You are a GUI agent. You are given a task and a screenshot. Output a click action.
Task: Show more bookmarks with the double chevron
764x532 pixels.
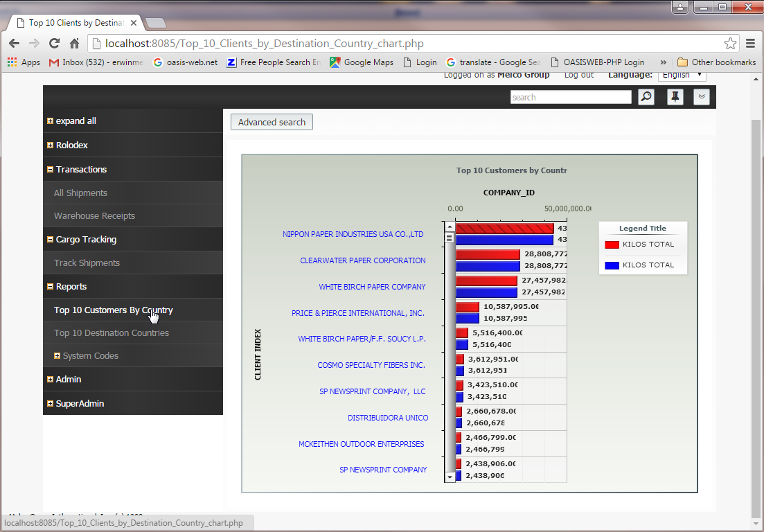coord(663,62)
